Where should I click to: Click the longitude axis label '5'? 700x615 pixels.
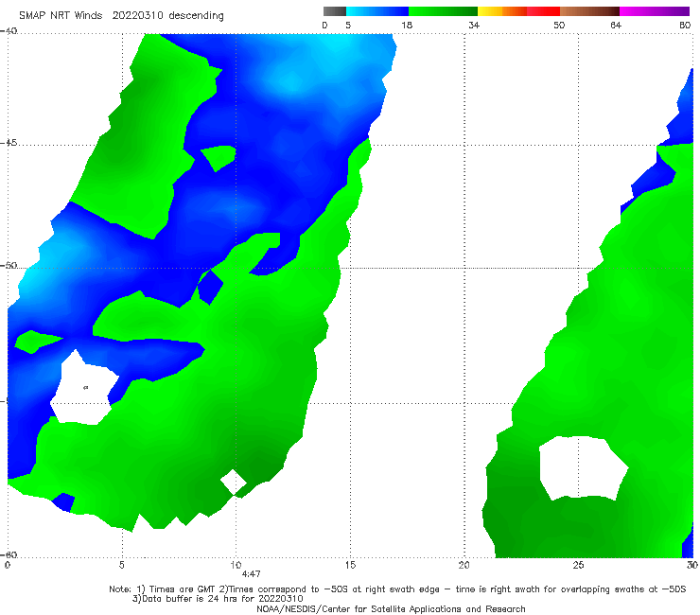pyautogui.click(x=121, y=566)
